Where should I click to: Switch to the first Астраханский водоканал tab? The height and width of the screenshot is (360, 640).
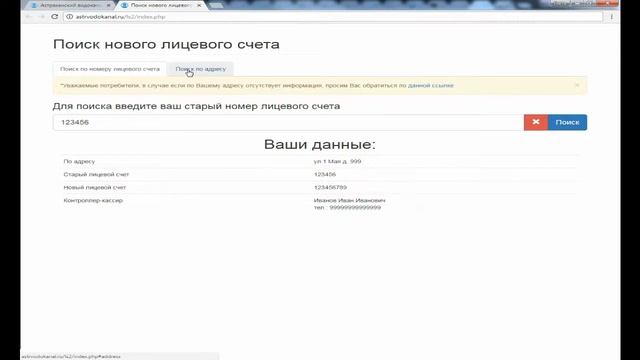(69, 5)
